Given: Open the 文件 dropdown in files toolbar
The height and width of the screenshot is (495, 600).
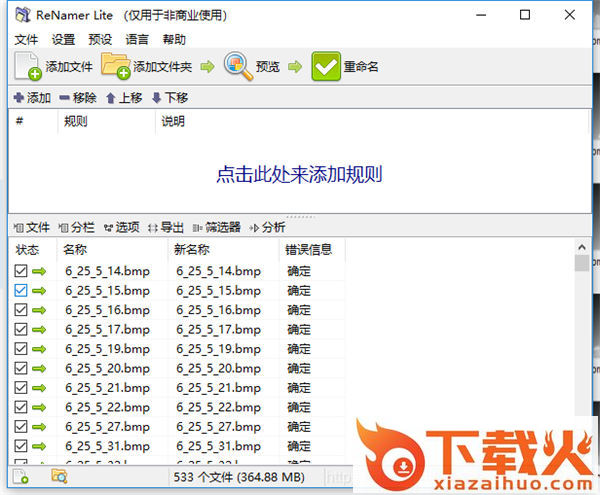Looking at the screenshot, I should 32,228.
